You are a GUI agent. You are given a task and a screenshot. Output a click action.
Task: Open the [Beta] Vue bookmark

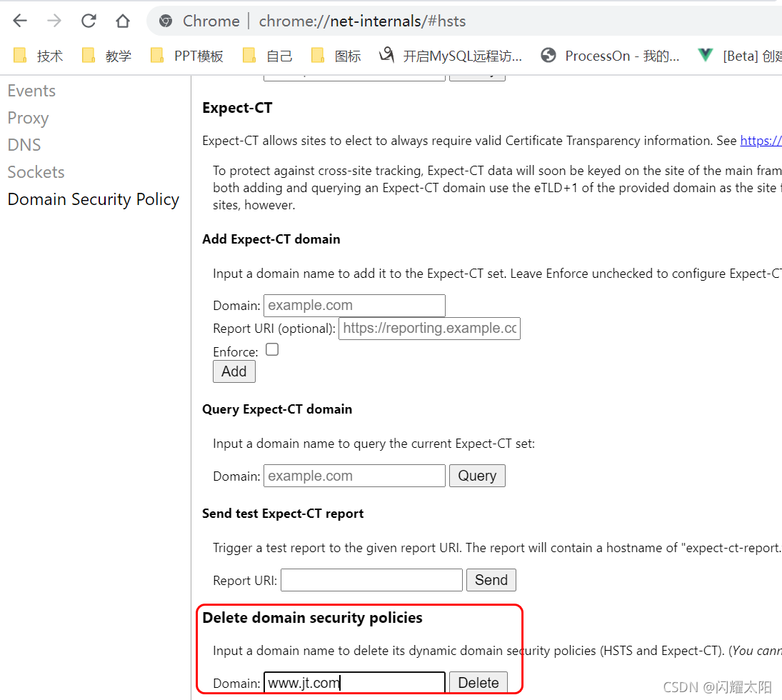point(740,56)
